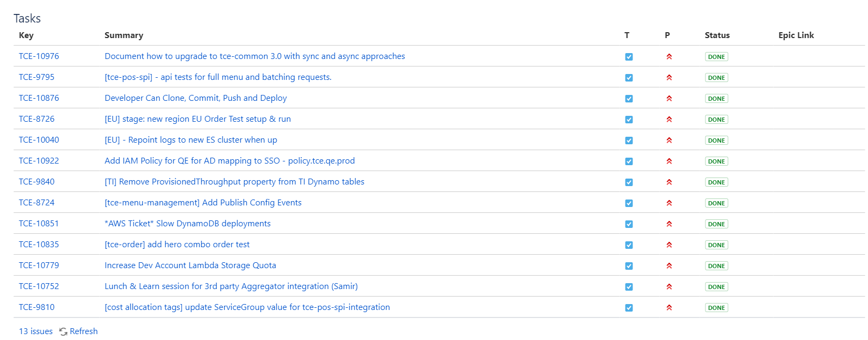868x340 pixels.
Task: Click the red priority arrows for TCE-10752
Action: tap(669, 287)
